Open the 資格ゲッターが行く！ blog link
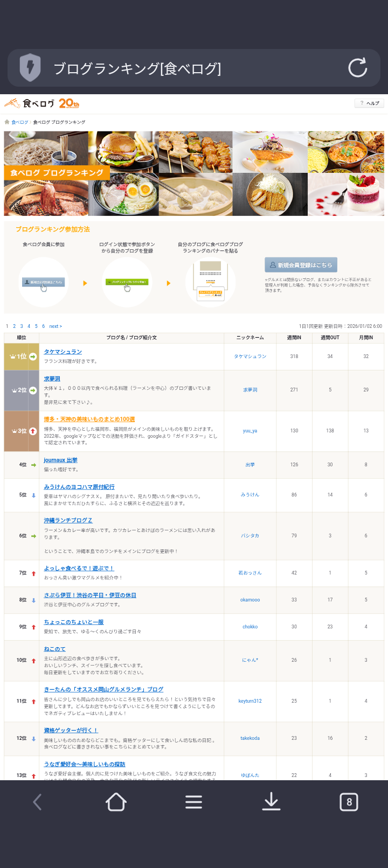The height and width of the screenshot is (868, 388). point(71,730)
